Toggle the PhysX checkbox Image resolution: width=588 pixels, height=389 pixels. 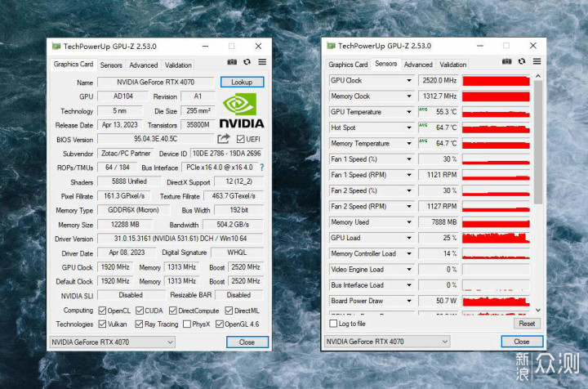[187, 324]
